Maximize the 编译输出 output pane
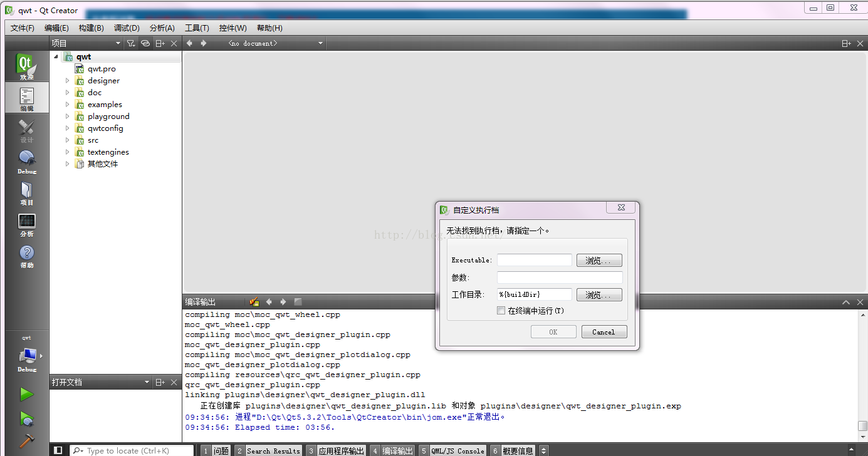Screen dimensions: 868x456 pyautogui.click(x=845, y=302)
